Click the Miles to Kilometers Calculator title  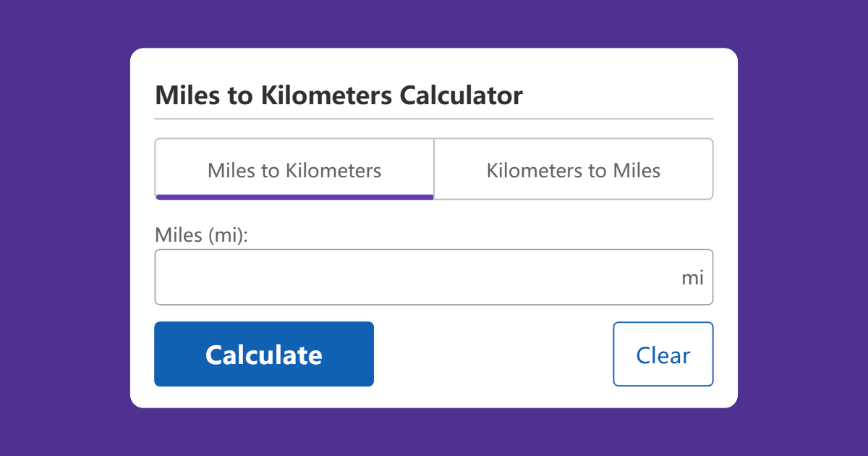(339, 95)
